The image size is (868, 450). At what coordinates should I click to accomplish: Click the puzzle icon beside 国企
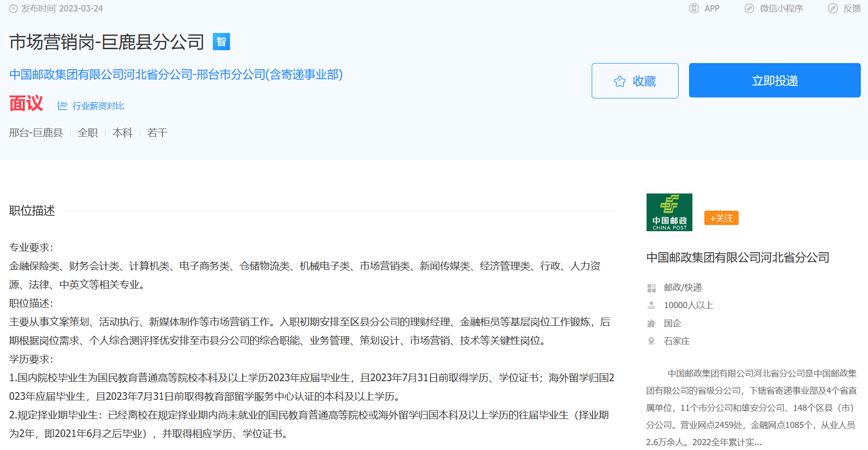click(x=651, y=323)
